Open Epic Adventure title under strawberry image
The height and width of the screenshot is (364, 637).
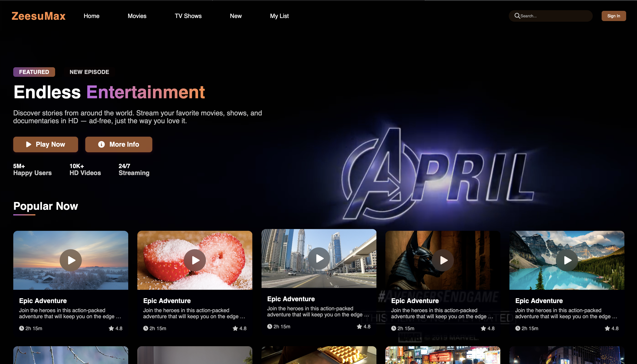[167, 301]
